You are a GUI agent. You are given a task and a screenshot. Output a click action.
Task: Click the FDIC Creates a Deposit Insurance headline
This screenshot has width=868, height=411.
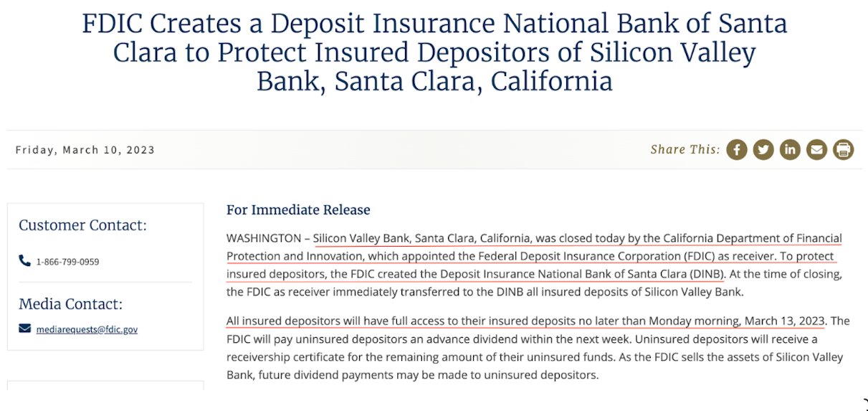(x=434, y=52)
